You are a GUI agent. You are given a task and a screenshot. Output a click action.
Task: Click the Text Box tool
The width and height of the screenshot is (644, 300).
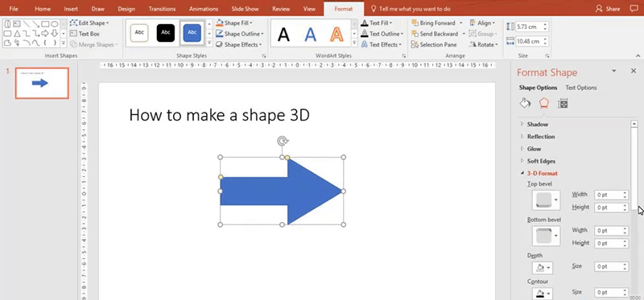85,34
